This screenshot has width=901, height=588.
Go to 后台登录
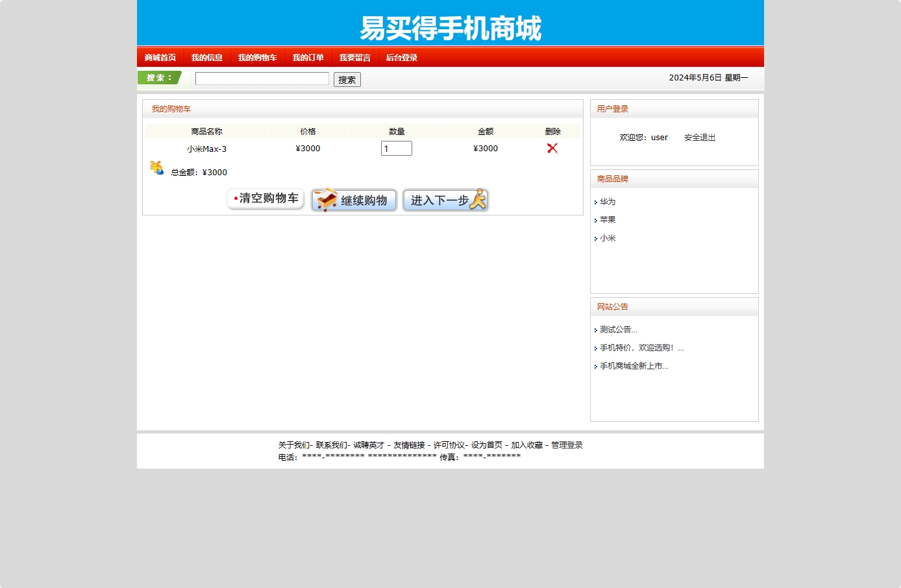401,57
